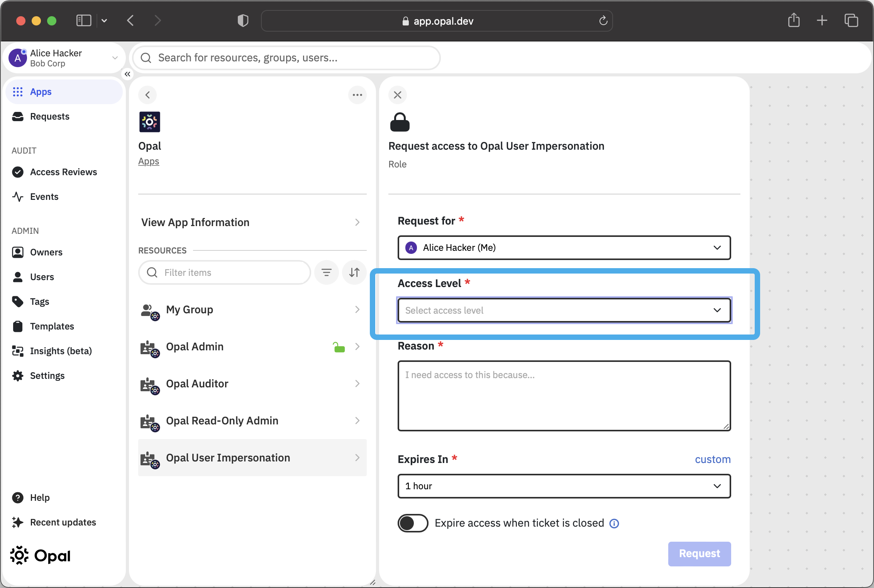Toggle Expire access when ticket is closed

[413, 524]
